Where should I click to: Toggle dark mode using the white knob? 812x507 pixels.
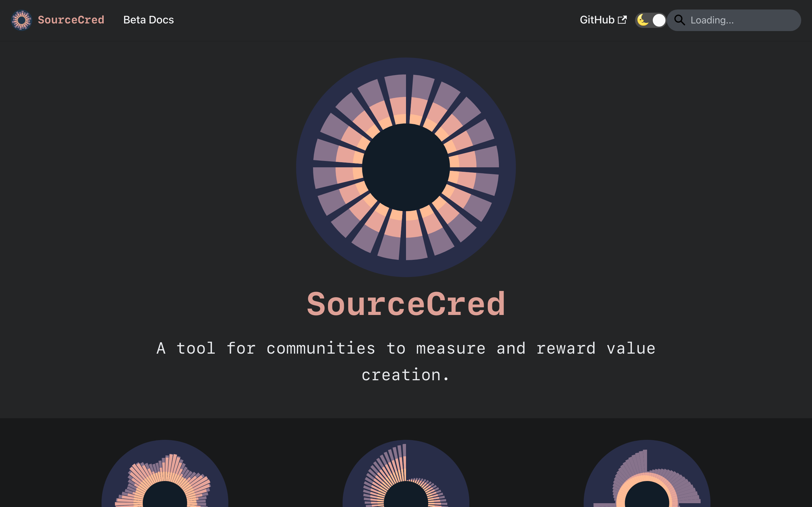659,21
